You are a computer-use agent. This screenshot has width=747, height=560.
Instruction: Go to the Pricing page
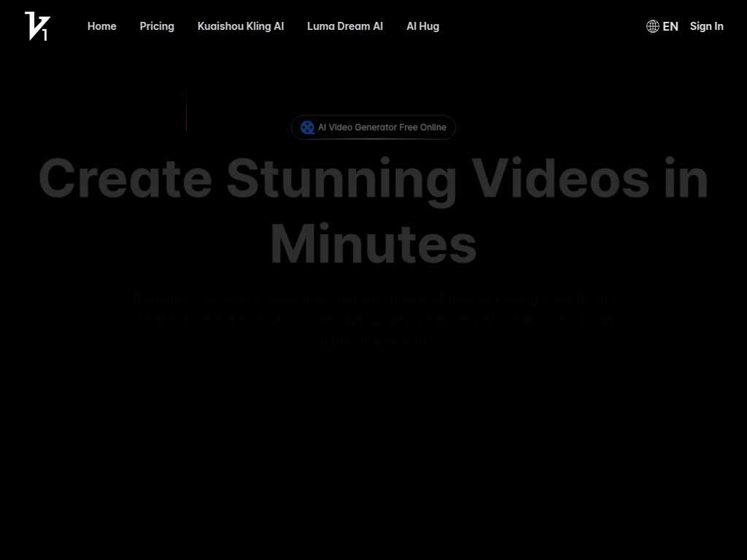click(x=157, y=26)
